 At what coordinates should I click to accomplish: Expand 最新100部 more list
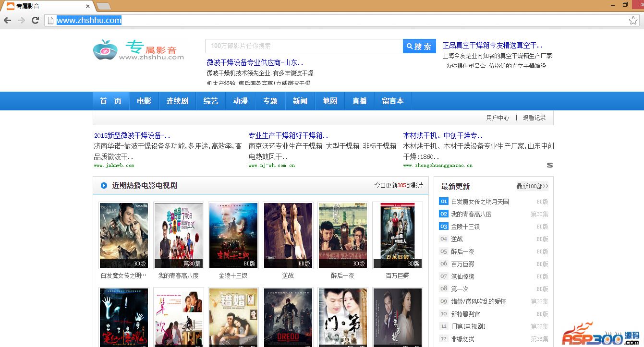[x=532, y=186]
